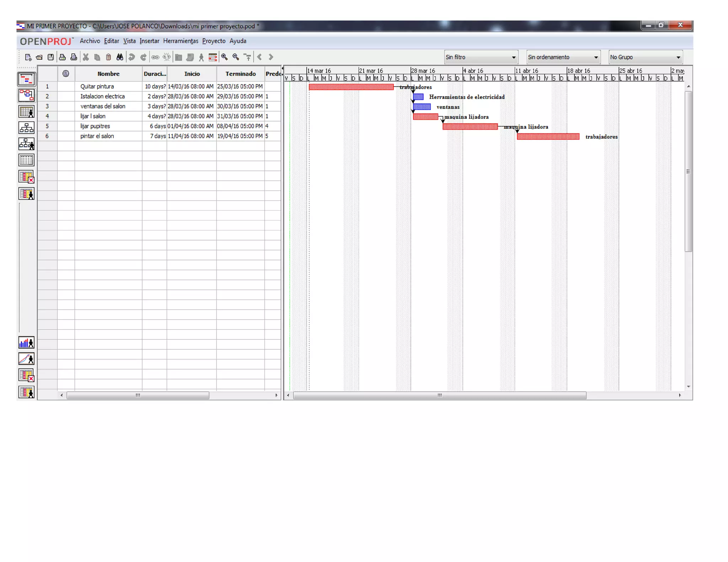This screenshot has height=562, width=728.
Task: Open the Sin ordenamiento dropdown
Action: [x=563, y=57]
